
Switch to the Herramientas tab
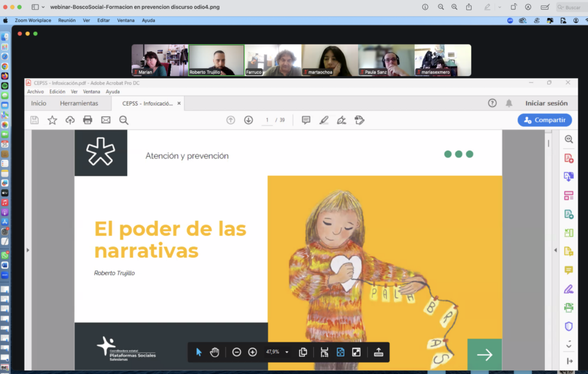click(79, 103)
